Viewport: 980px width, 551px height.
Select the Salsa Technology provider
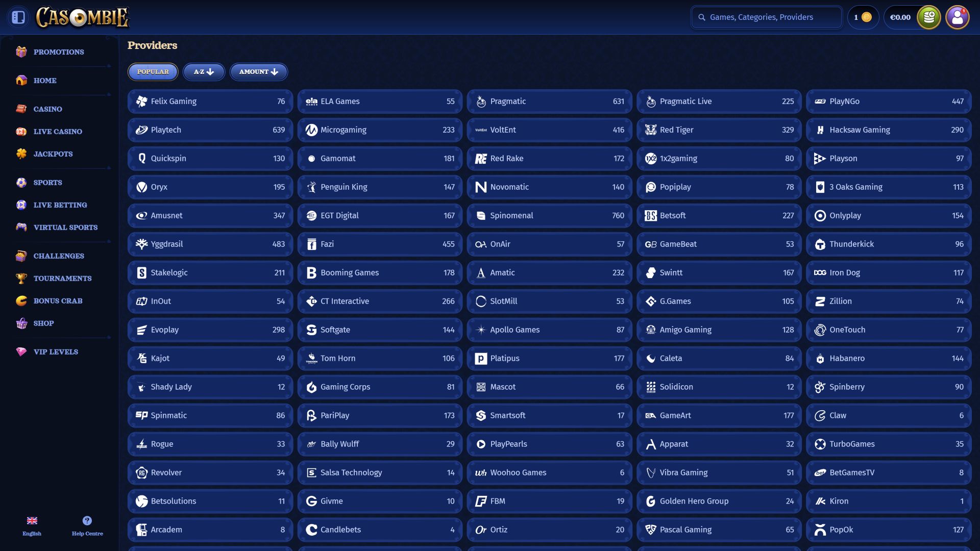[380, 473]
